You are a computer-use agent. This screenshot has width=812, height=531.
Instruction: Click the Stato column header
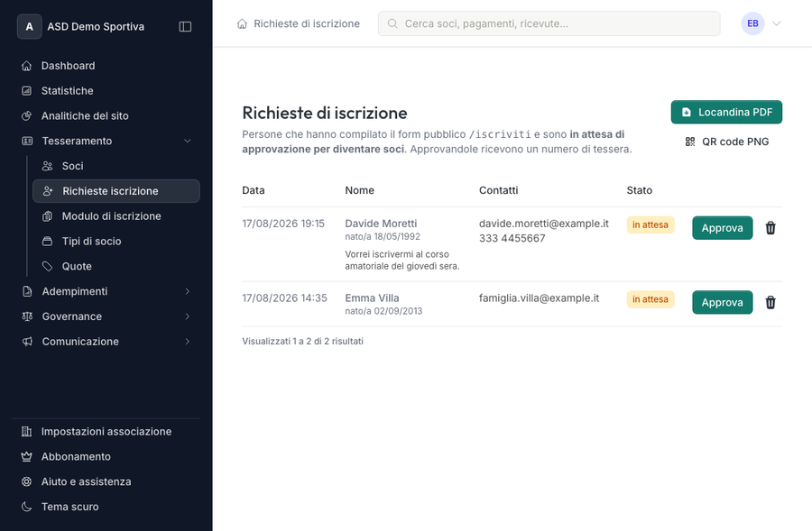click(640, 190)
